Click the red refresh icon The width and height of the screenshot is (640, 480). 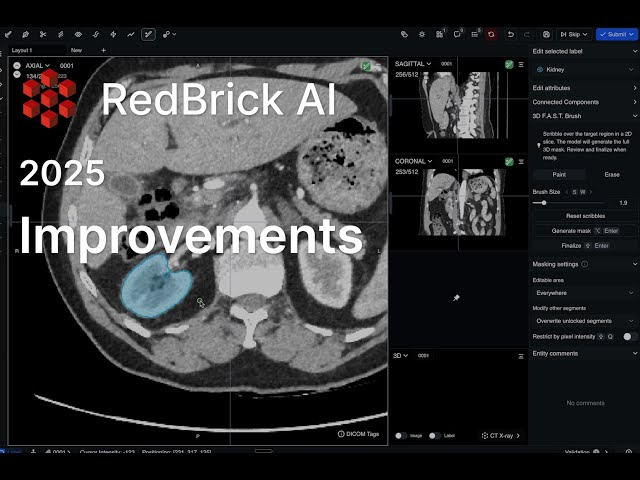[x=491, y=35]
